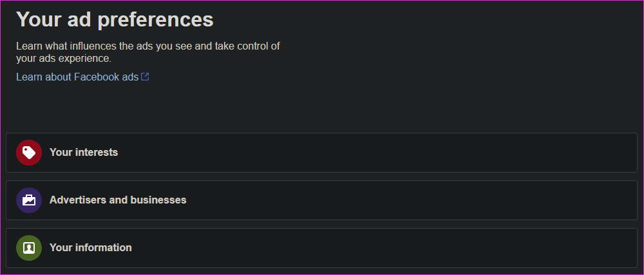This screenshot has width=644, height=275.
Task: Select the Your information label text
Action: [x=91, y=247]
